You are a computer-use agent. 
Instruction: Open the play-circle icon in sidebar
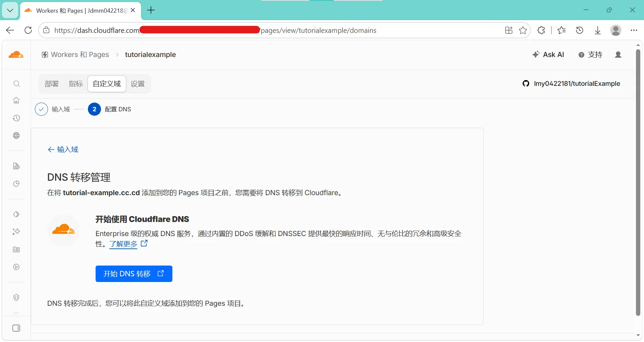point(16,267)
